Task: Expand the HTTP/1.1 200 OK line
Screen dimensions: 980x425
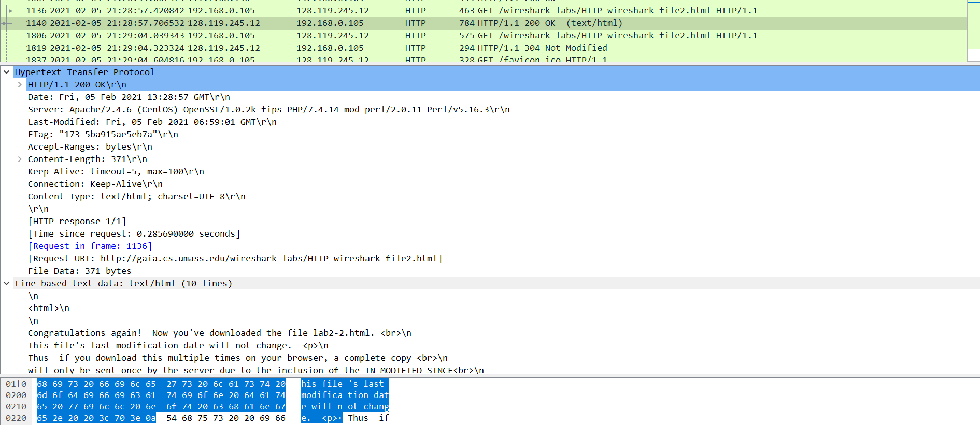Action: pos(20,84)
